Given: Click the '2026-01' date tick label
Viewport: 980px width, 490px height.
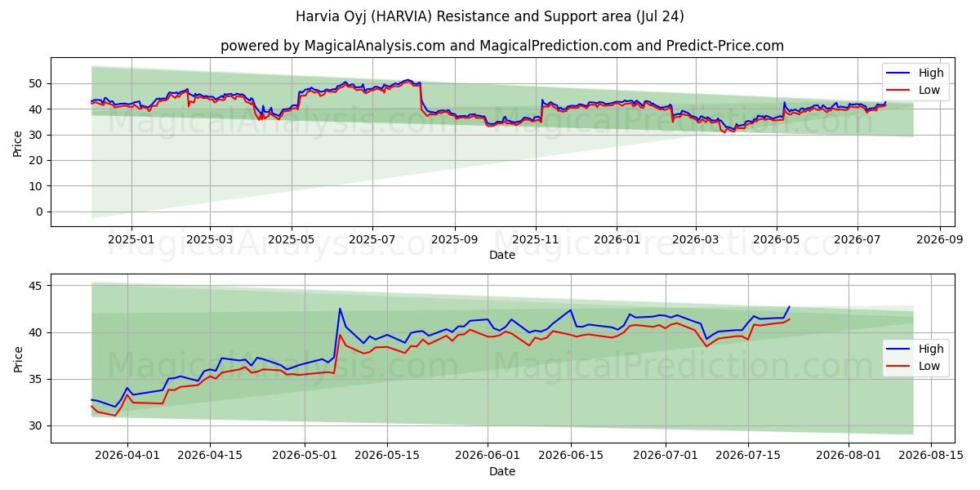Looking at the screenshot, I should pyautogui.click(x=617, y=239).
